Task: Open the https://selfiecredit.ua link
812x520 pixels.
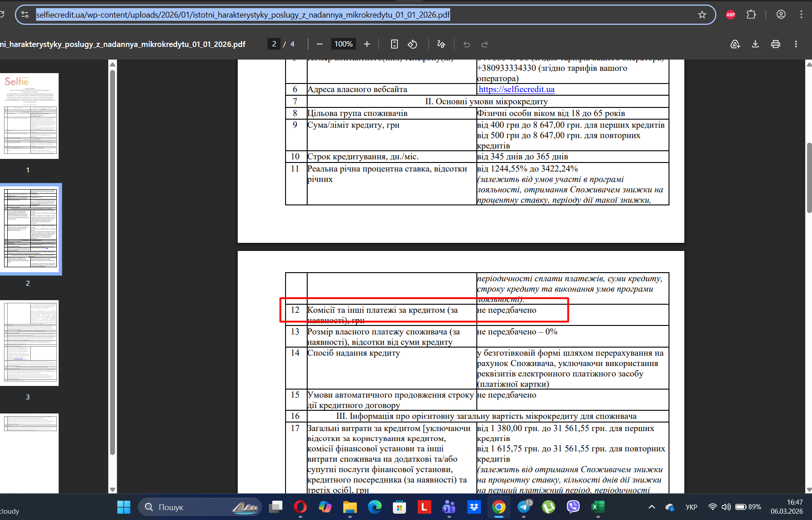Action: point(517,89)
